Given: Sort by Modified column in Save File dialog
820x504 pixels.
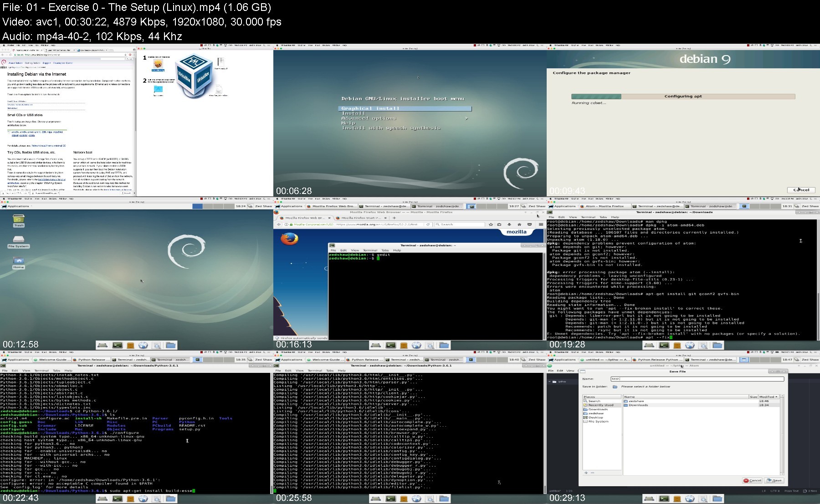Looking at the screenshot, I should [x=769, y=397].
